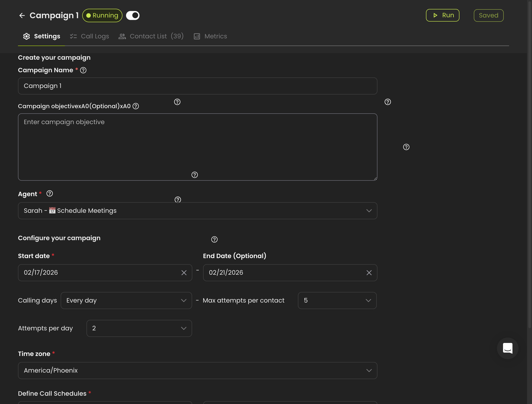Toggle the campaign running switch off

(133, 15)
